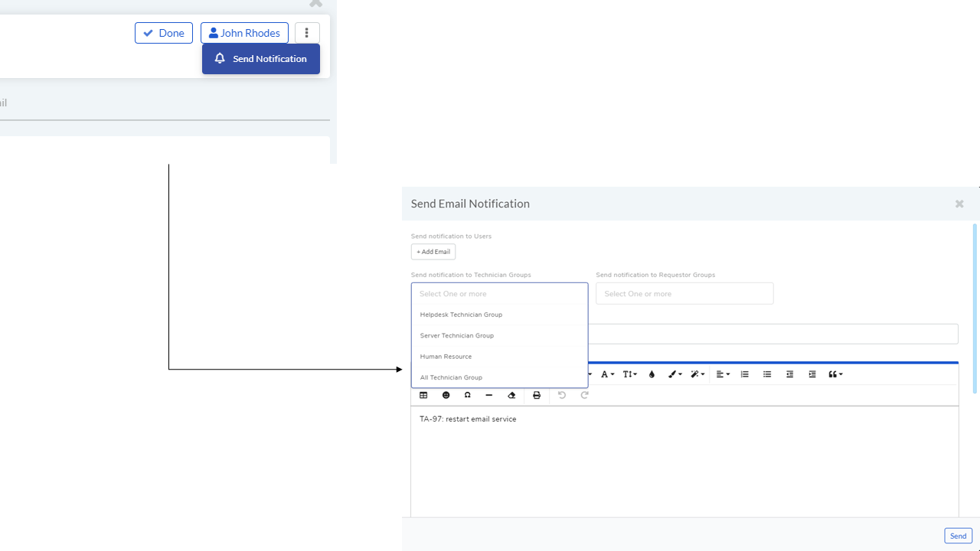The image size is (980, 551).
Task: Click the dialog vertical scrollbar
Action: [975, 309]
